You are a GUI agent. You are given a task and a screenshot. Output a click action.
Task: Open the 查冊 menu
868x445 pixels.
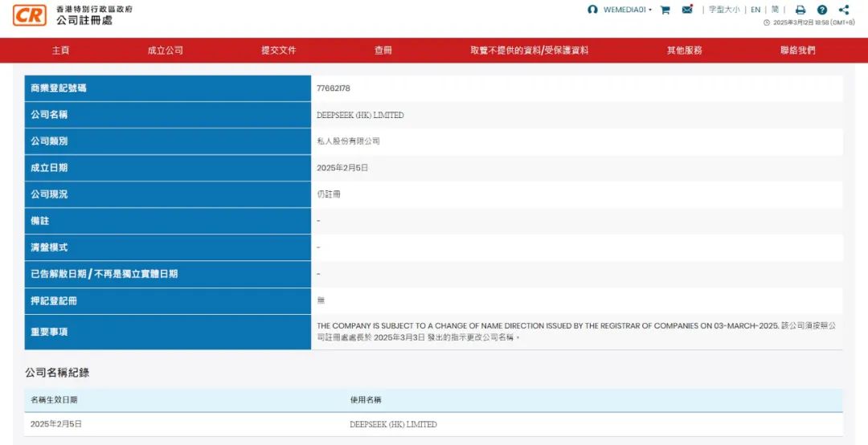tap(383, 51)
